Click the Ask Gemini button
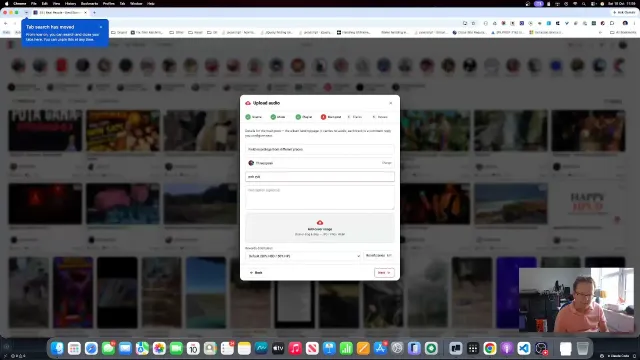The width and height of the screenshot is (640, 360). 624,13
